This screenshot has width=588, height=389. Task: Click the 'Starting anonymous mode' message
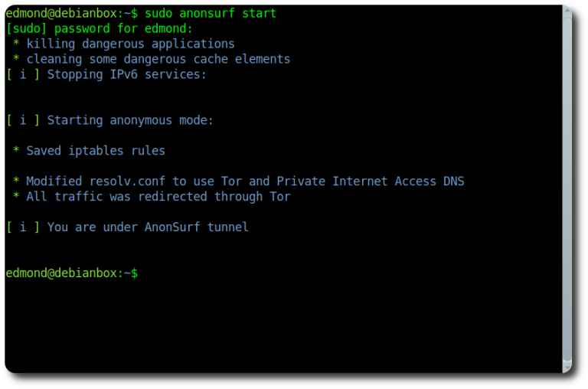(130, 120)
